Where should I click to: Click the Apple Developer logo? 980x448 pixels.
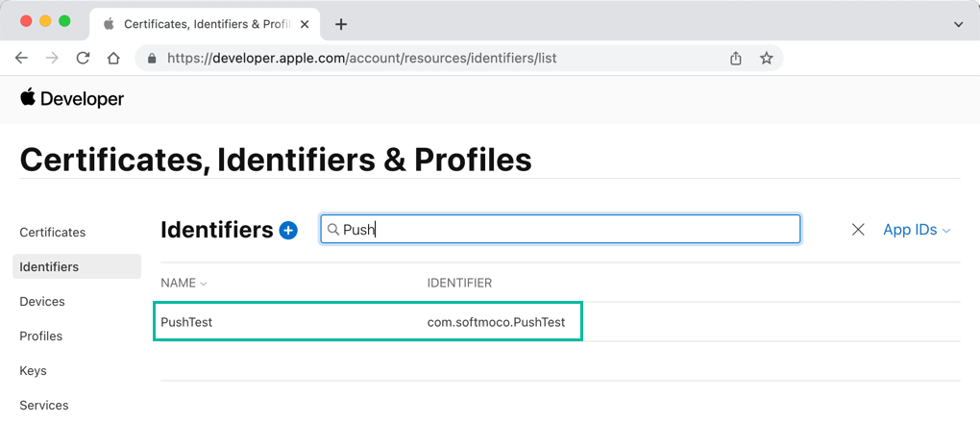tap(72, 98)
